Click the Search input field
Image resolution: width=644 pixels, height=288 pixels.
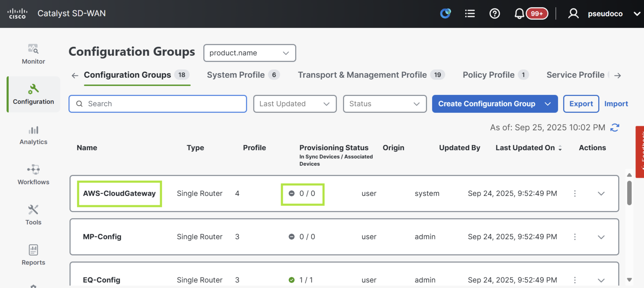[158, 104]
